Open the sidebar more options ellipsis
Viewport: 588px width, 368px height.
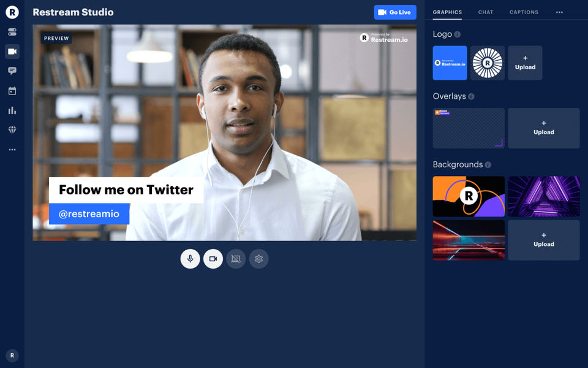coord(12,150)
